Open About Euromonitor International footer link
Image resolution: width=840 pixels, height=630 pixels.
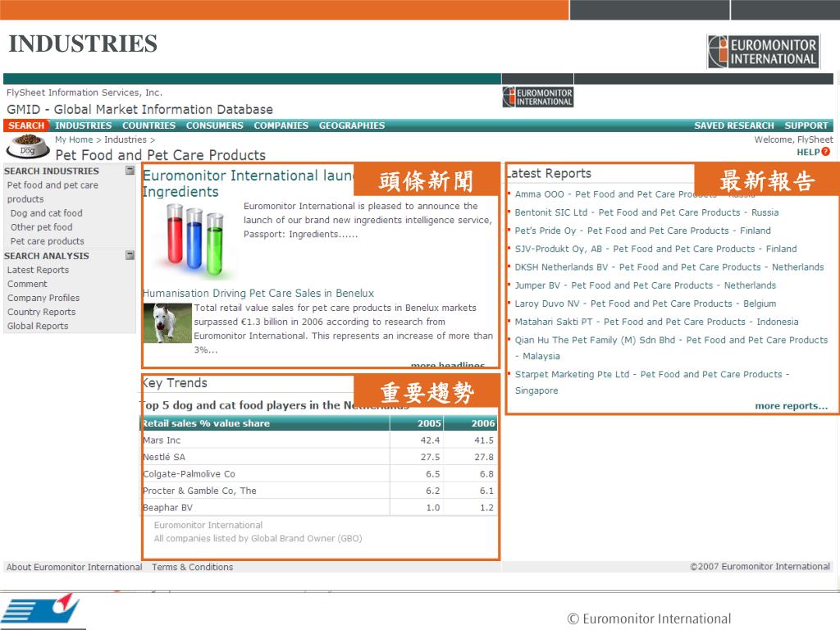[x=75, y=567]
